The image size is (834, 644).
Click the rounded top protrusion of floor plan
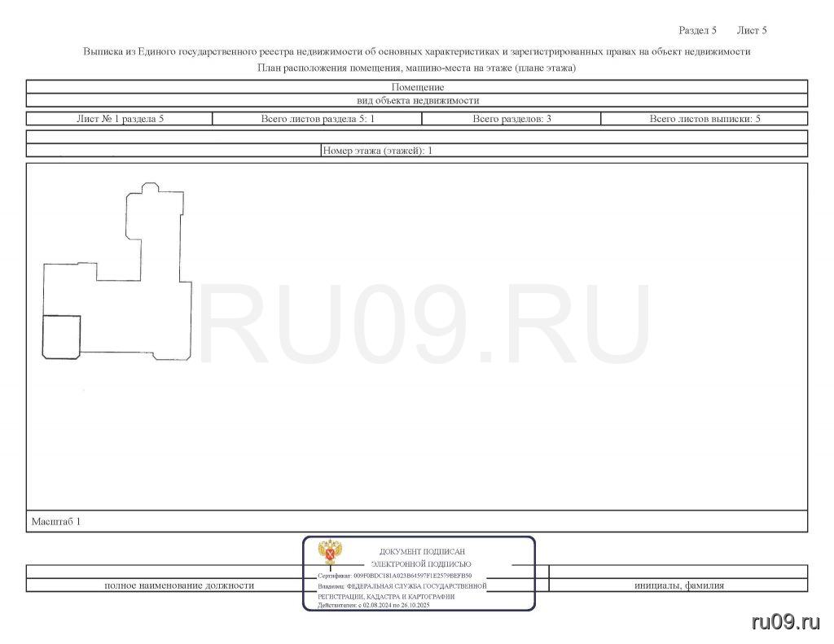pyautogui.click(x=151, y=189)
